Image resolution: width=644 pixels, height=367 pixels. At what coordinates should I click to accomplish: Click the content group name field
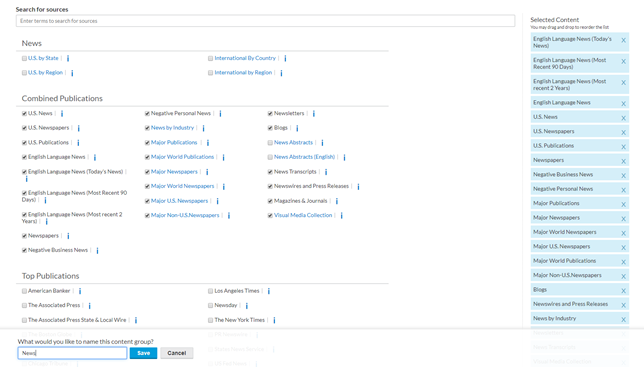[72, 353]
